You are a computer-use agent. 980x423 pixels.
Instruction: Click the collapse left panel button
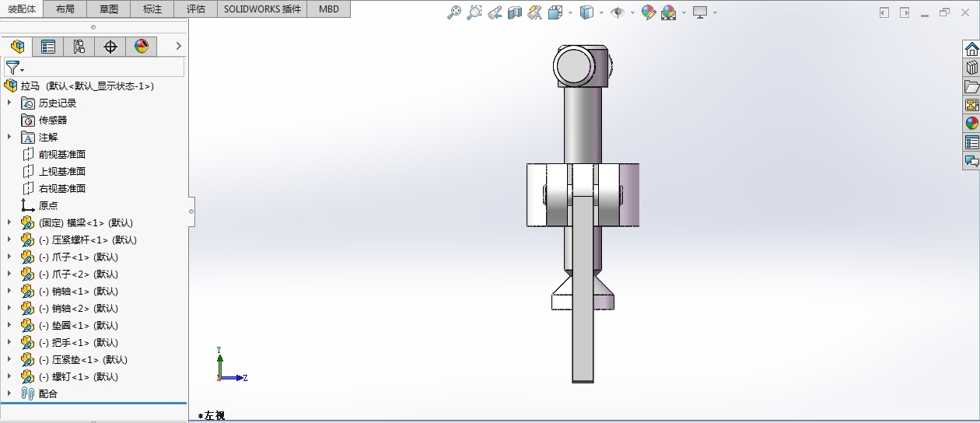coord(884,12)
